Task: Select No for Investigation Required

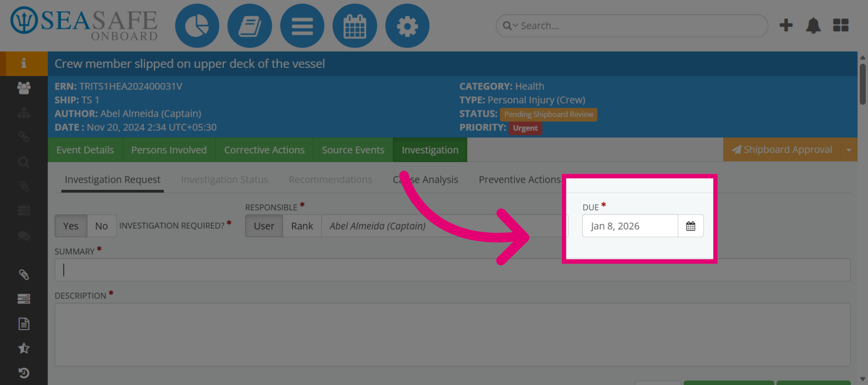Action: 102,226
